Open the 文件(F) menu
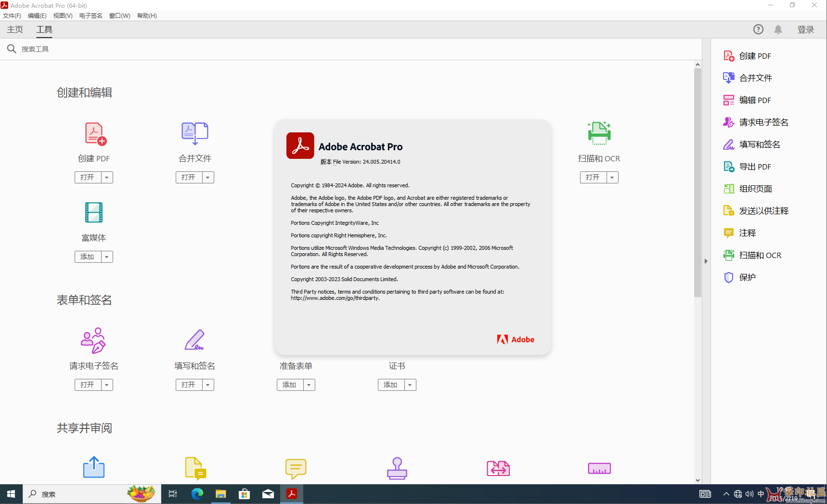 (12, 15)
